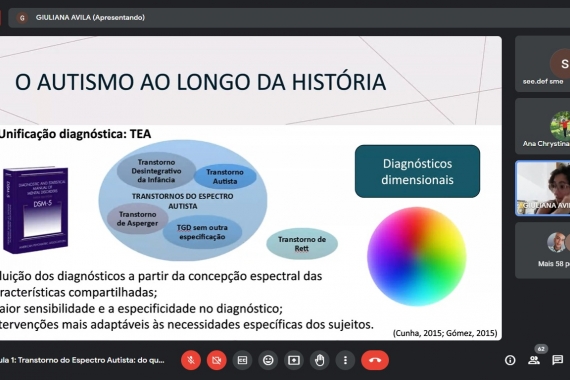This screenshot has width=570, height=380.
Task: Leave the call with red hang-up button
Action: (375, 360)
